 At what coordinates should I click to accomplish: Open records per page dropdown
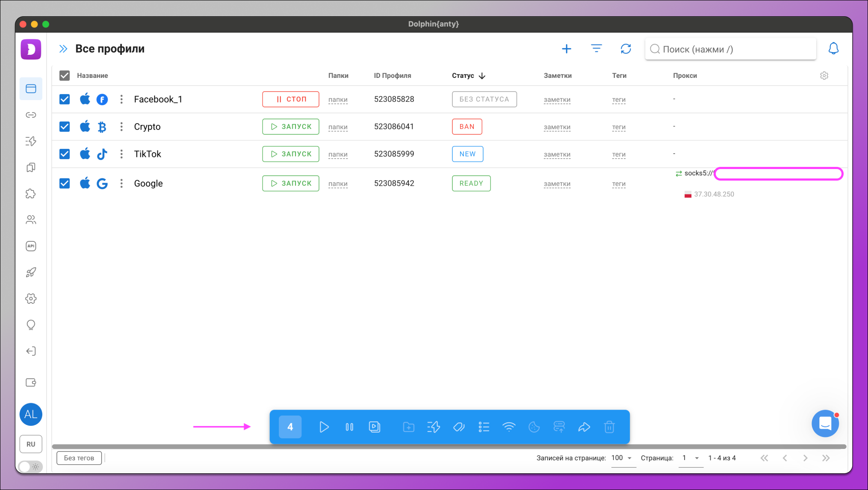[622, 458]
